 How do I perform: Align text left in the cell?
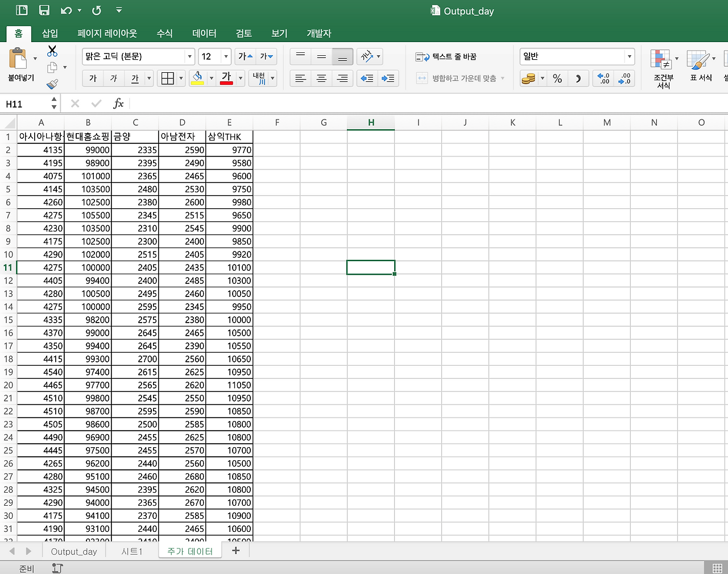point(300,79)
